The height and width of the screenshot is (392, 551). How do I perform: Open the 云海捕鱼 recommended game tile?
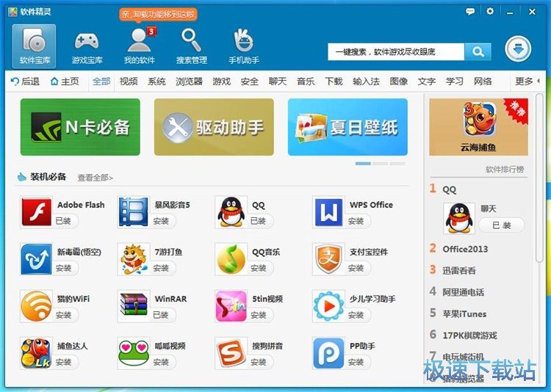(478, 127)
